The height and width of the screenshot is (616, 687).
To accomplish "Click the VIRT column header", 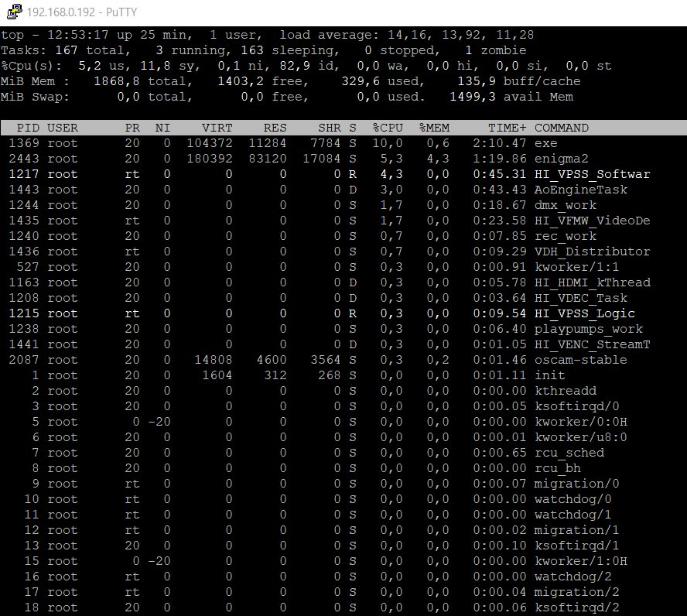I will tap(217, 128).
